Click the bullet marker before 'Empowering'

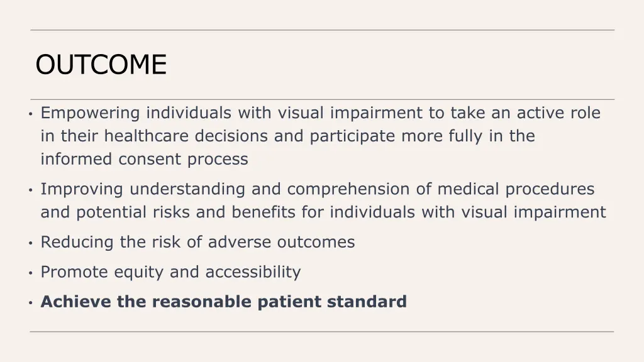pos(31,114)
